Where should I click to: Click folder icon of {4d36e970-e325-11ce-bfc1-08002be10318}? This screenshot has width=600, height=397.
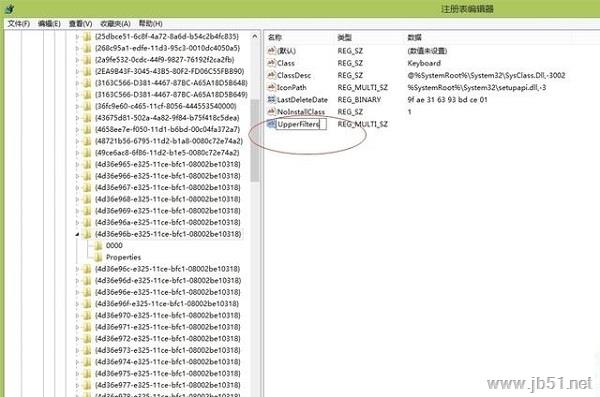pyautogui.click(x=87, y=315)
